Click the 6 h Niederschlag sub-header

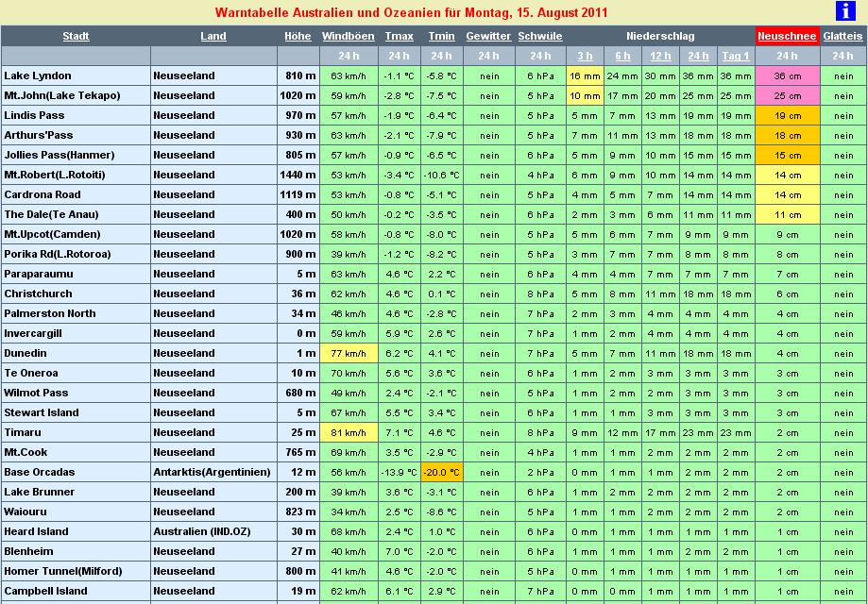click(x=622, y=56)
